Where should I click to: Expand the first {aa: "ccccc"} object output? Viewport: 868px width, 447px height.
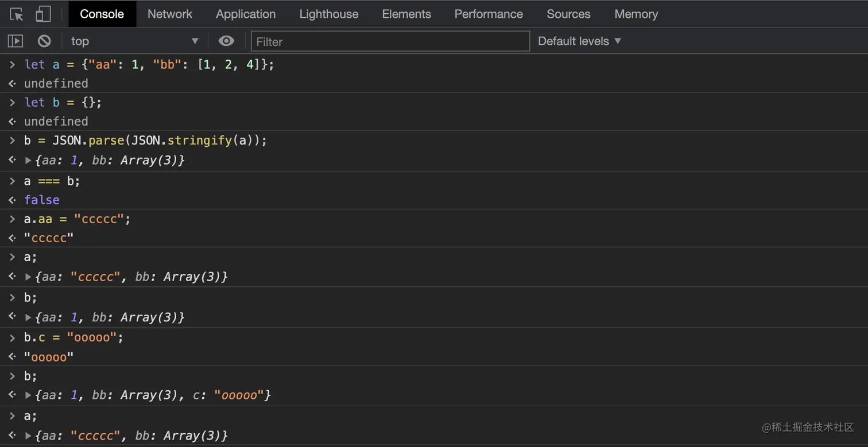coord(28,277)
